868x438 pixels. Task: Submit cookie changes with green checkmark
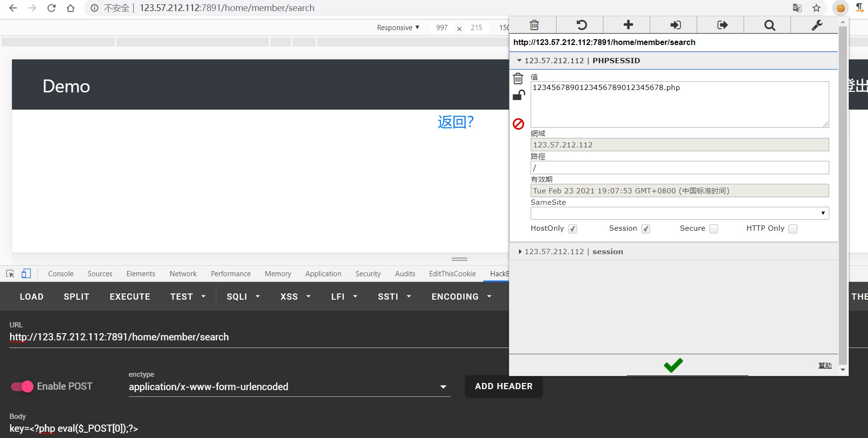673,365
